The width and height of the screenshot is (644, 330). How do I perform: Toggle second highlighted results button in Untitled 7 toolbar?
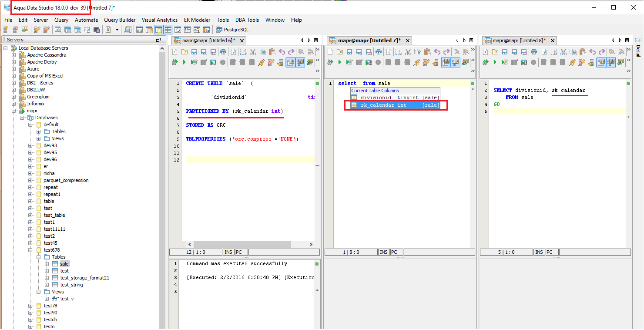point(456,62)
